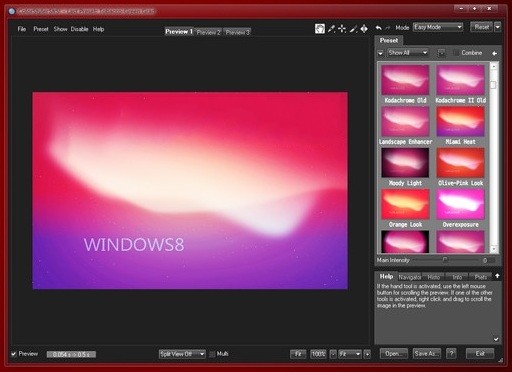512x372 pixels.
Task: Click the render time progress bar
Action: pos(71,354)
